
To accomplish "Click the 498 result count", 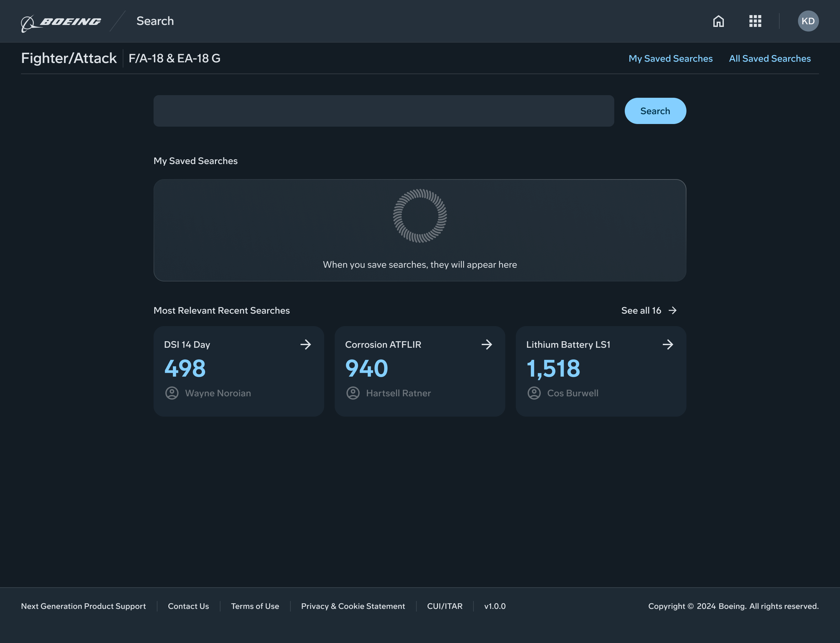I will click(x=185, y=368).
